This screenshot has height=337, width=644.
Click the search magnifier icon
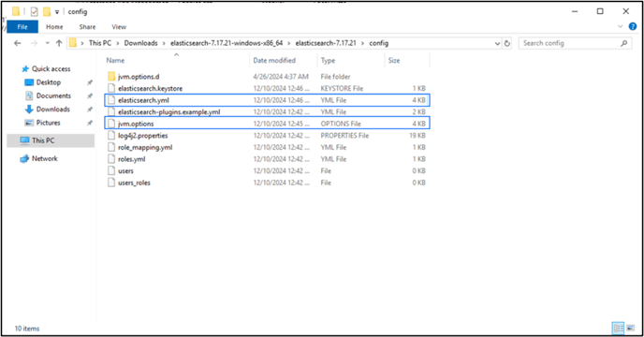click(623, 43)
